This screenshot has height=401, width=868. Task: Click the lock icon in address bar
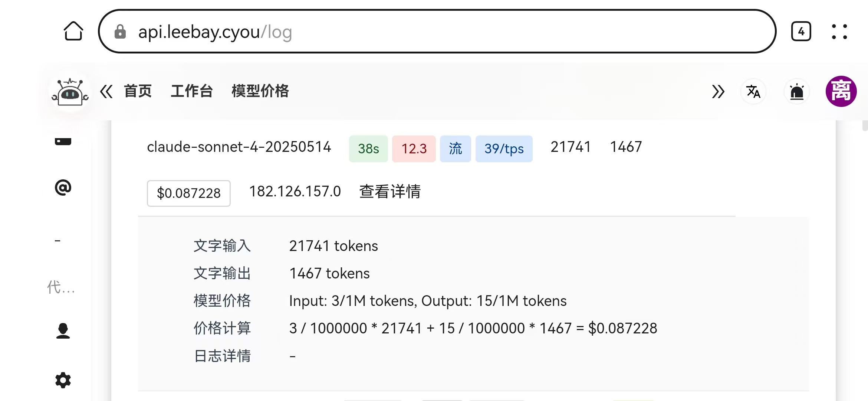click(120, 32)
